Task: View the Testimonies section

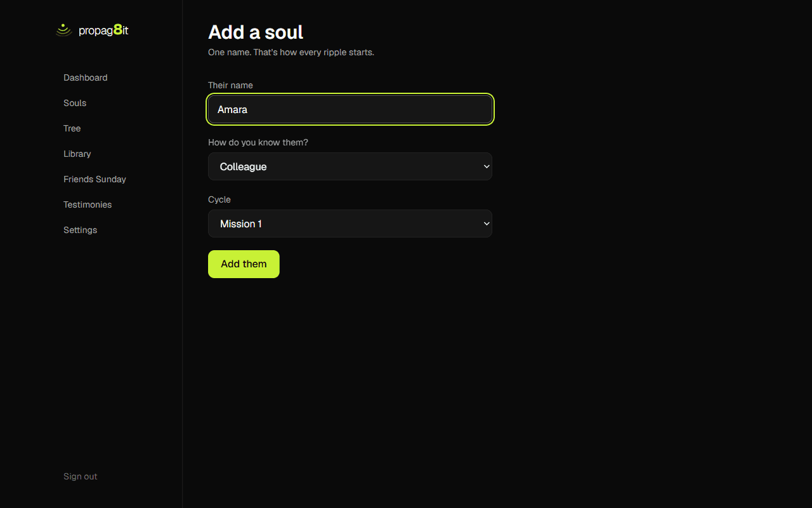Action: click(x=88, y=204)
